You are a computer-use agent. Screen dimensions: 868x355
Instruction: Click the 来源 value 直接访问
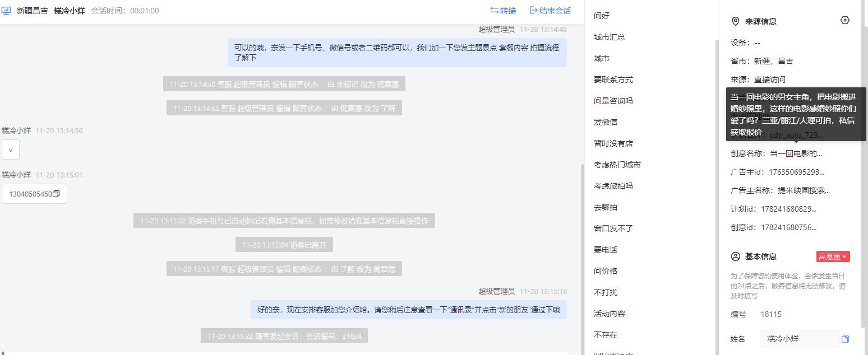click(769, 80)
